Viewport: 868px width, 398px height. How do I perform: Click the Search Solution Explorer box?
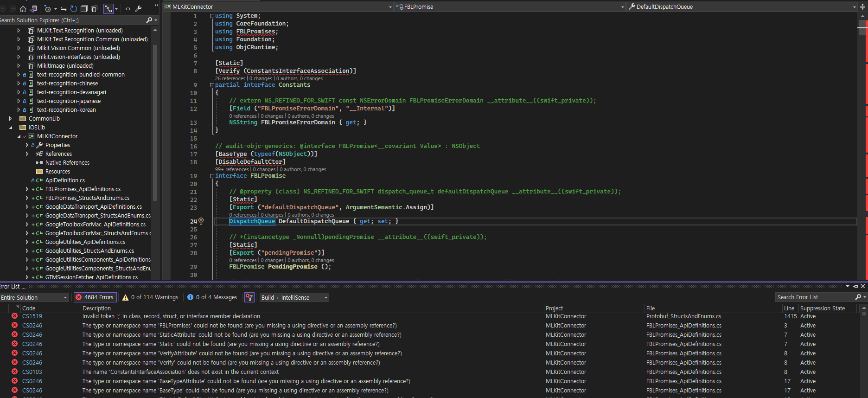72,20
